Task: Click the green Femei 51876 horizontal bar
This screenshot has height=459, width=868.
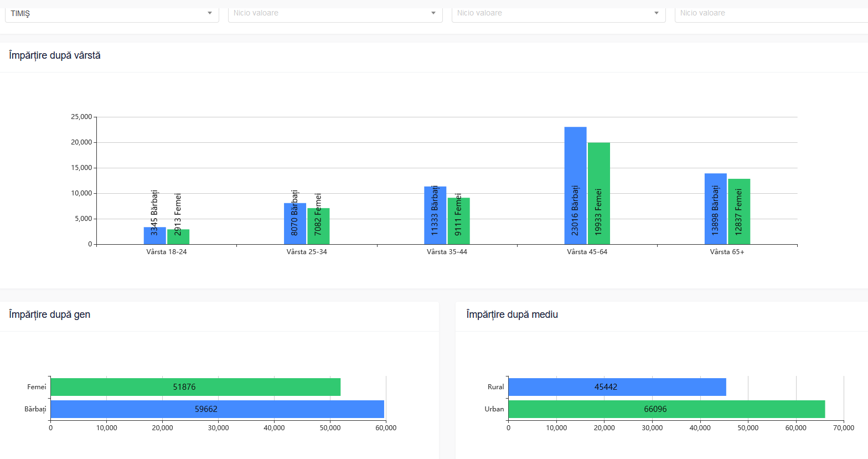Action: (x=195, y=387)
